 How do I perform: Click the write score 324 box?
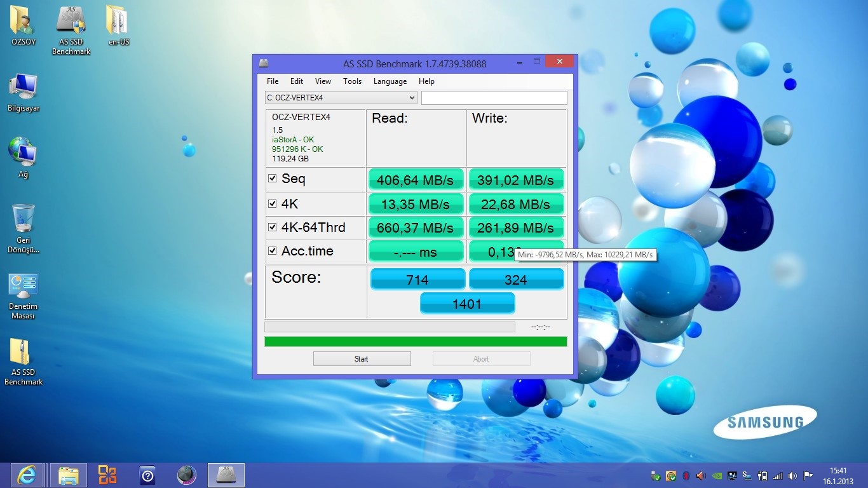click(516, 280)
